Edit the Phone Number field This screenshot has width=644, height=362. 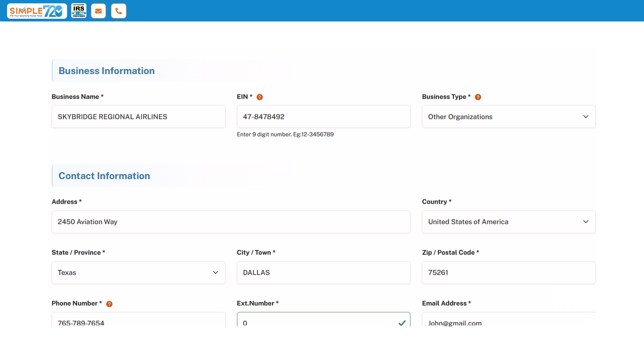(139, 320)
